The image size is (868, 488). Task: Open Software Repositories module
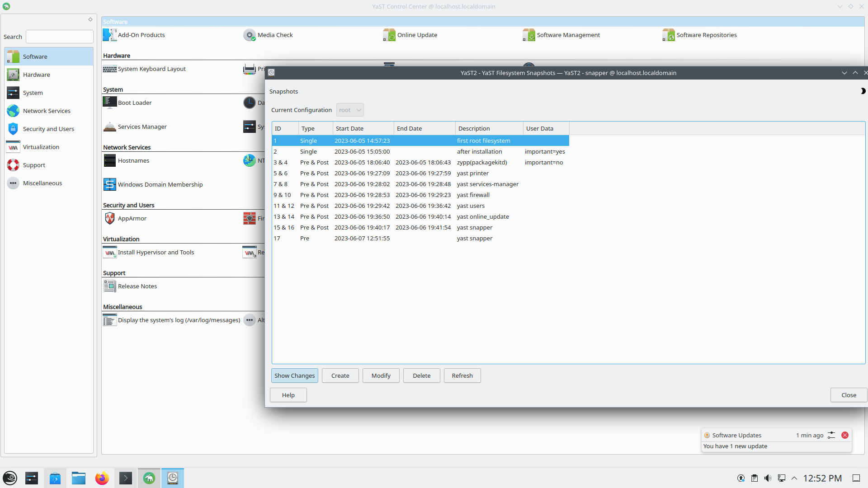point(699,35)
